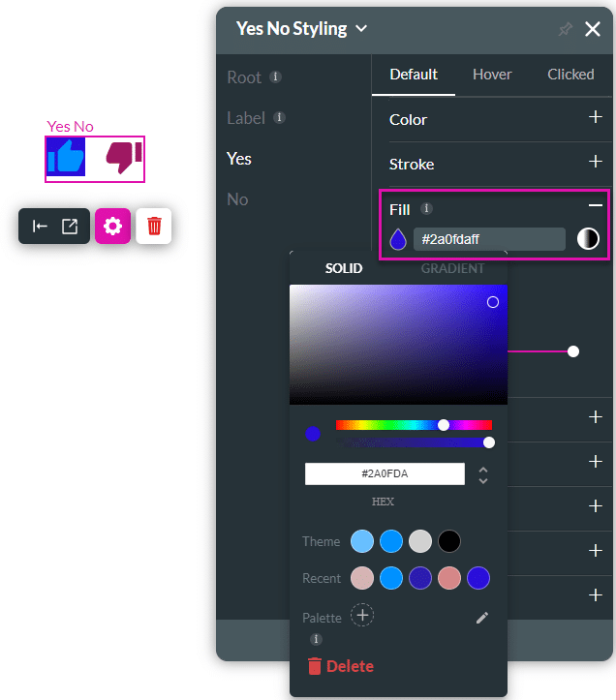Viewport: 616px width, 700px height.
Task: Click the open-in-new-window toolbar icon
Action: tap(70, 227)
